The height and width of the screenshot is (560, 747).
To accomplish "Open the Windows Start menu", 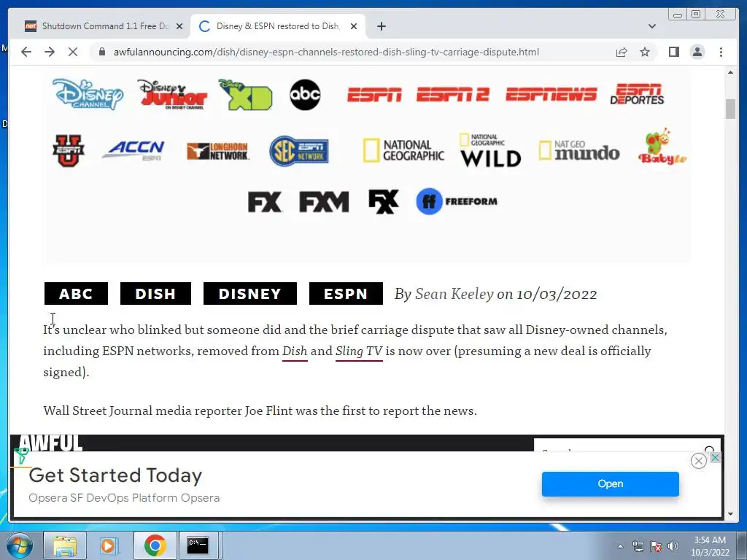I will click(x=18, y=545).
